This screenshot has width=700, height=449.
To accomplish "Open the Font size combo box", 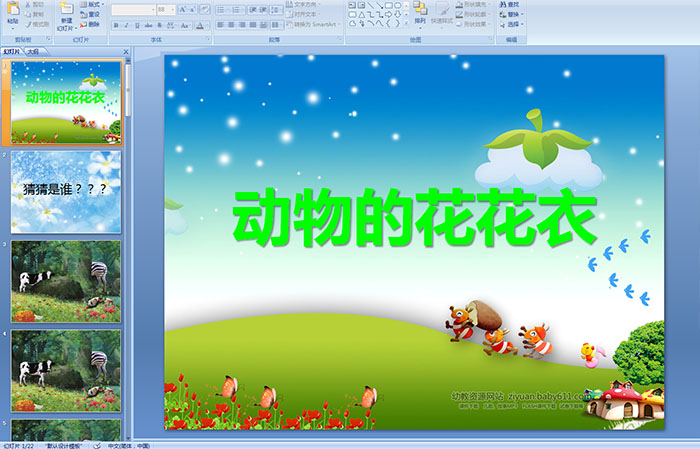I will coord(166,9).
